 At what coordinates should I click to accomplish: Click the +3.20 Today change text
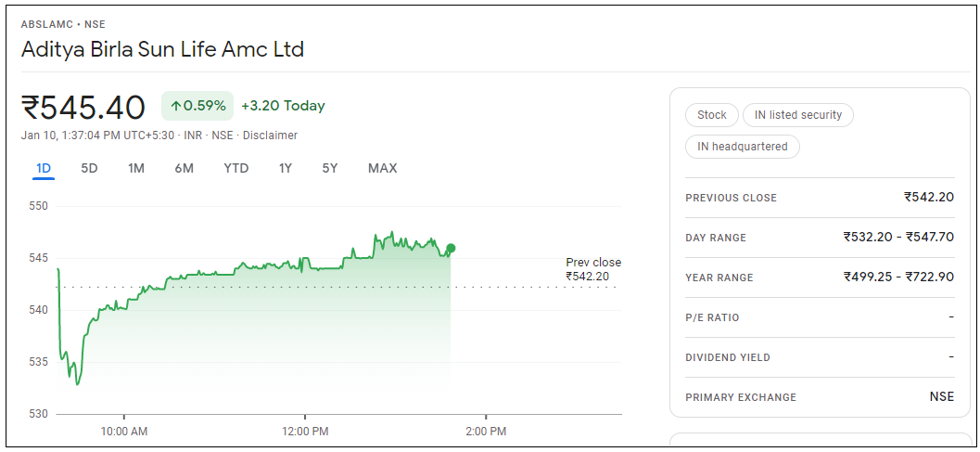(283, 106)
